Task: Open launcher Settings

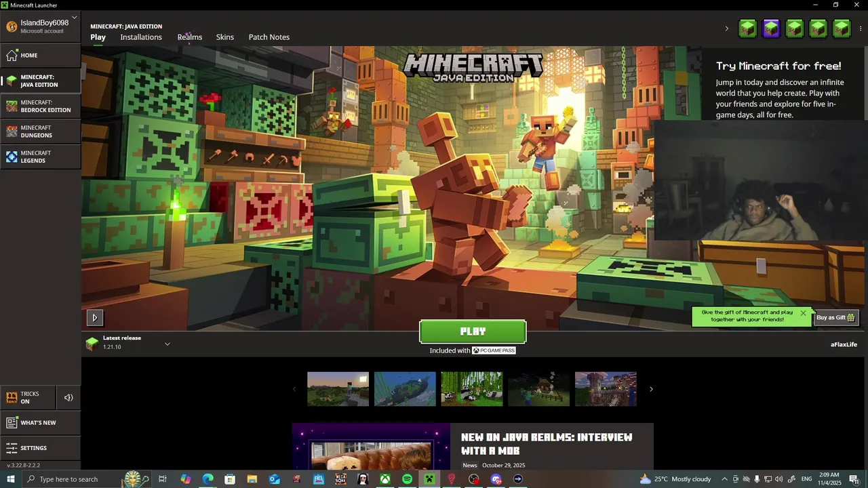Action: coord(41,448)
